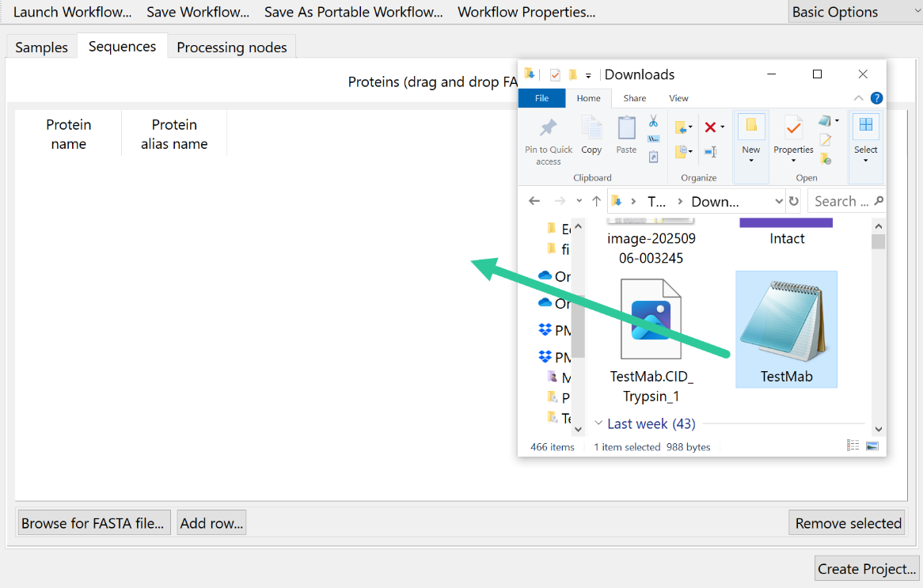
Task: Select the Intact item
Action: pyautogui.click(x=786, y=232)
